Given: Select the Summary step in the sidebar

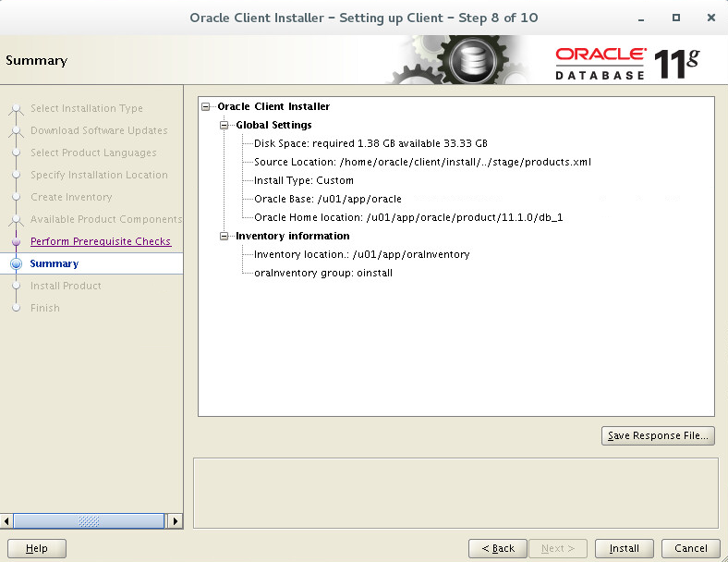Looking at the screenshot, I should coord(54,263).
